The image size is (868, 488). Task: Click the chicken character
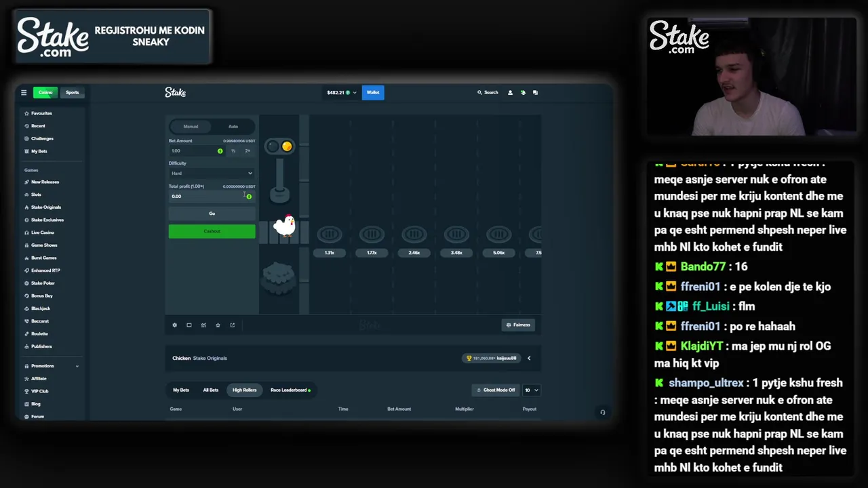[285, 225]
